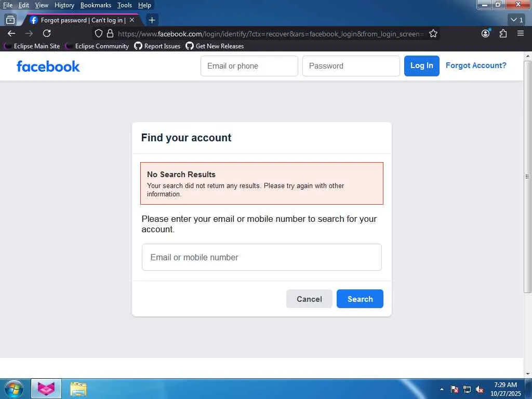
Task: Open the clock showing 7:29 AM
Action: pyautogui.click(x=506, y=389)
